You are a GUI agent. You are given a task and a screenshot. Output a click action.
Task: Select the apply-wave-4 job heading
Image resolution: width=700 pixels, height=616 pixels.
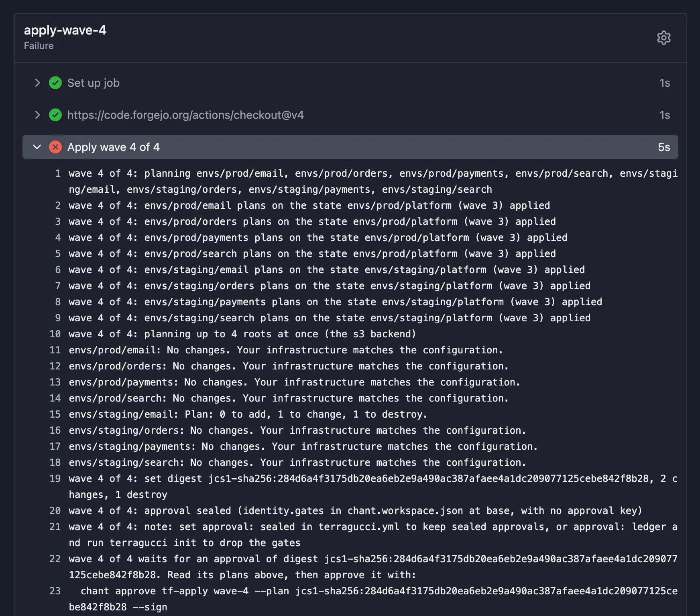(65, 30)
